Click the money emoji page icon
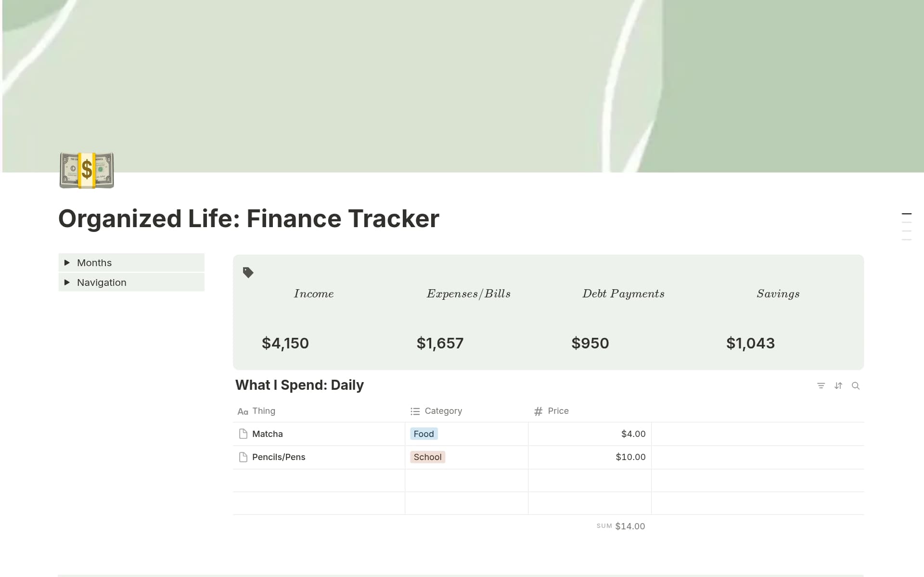Screen dimensions: 924x577 click(87, 170)
